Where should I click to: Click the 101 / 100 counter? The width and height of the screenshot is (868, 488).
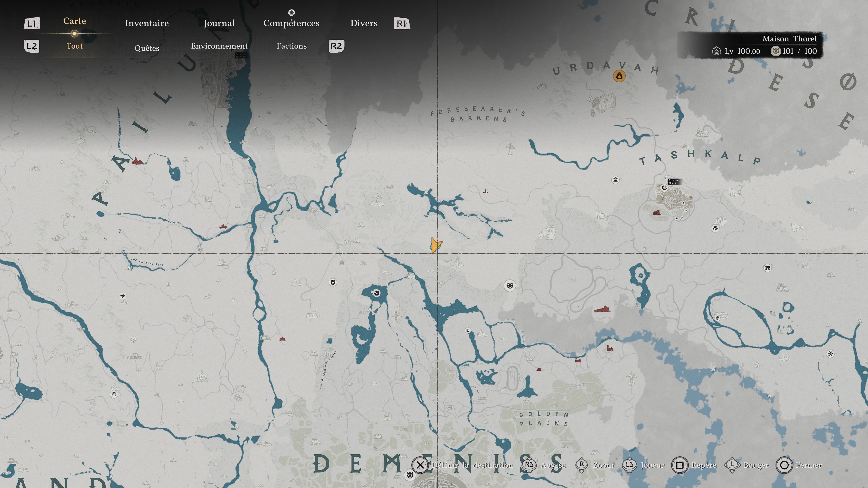(800, 51)
